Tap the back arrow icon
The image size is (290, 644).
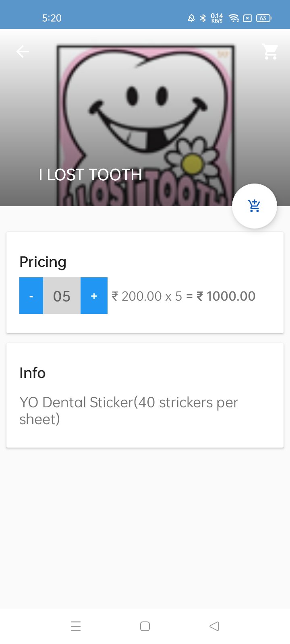pyautogui.click(x=23, y=52)
